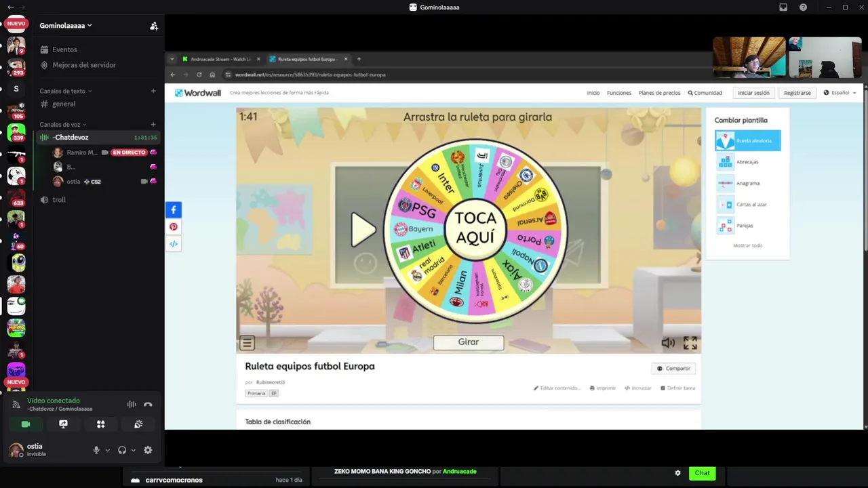Toggle the camera in voice panel
The width and height of the screenshot is (868, 488).
click(26, 424)
